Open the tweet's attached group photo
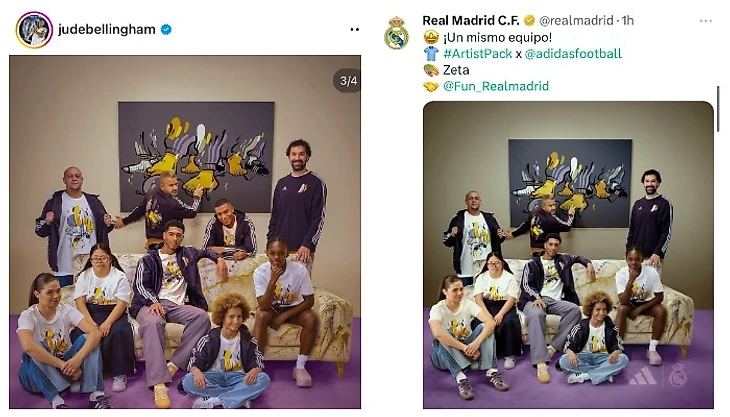 coord(568,255)
